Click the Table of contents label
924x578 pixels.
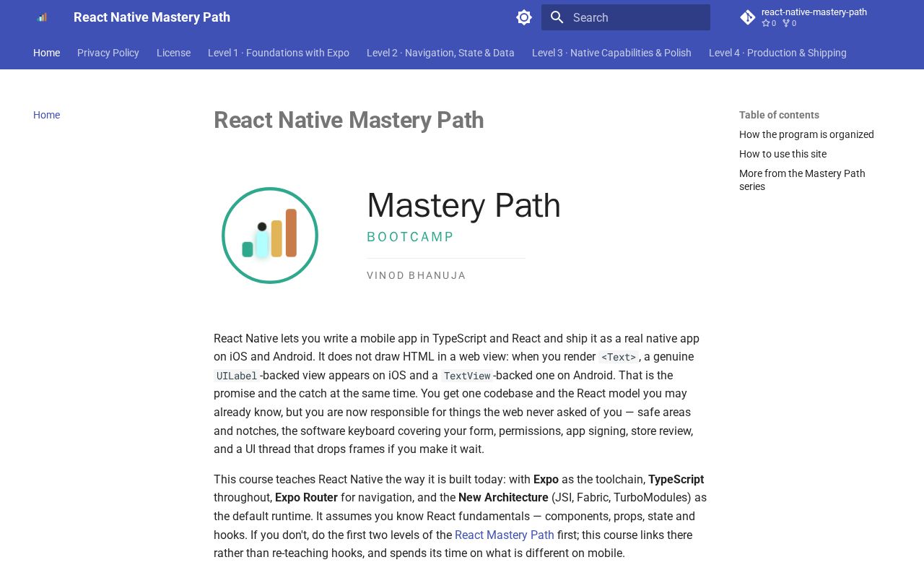[x=779, y=115]
